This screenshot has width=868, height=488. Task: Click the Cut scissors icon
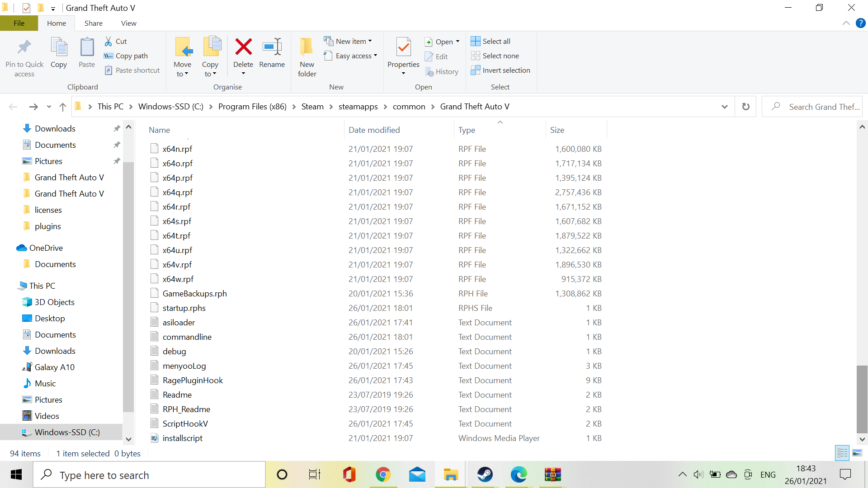108,41
